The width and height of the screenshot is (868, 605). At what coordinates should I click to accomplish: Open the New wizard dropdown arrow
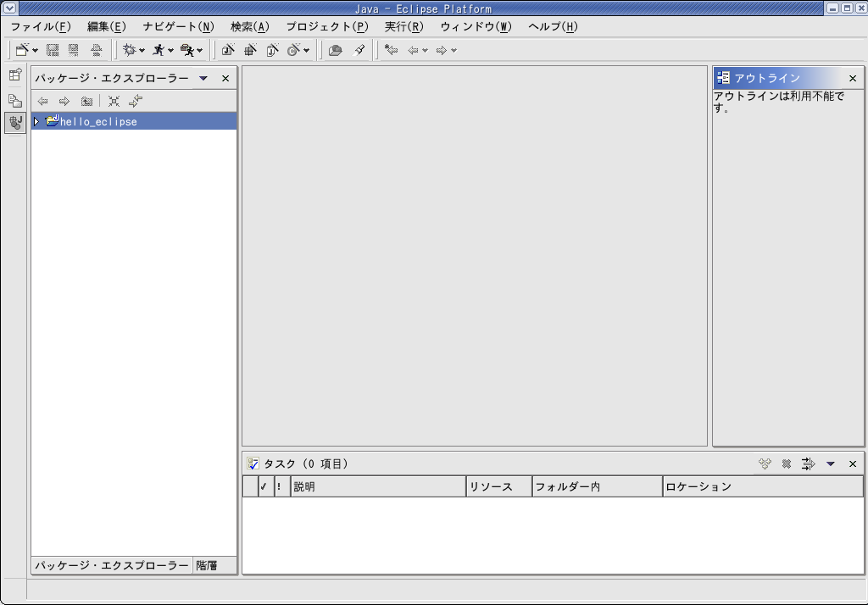(35, 51)
